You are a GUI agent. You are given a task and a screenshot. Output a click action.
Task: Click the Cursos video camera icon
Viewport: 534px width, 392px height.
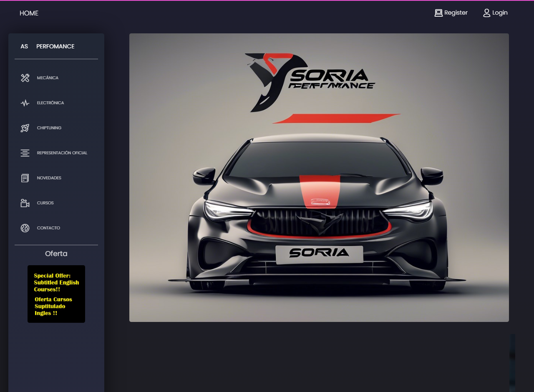point(25,203)
